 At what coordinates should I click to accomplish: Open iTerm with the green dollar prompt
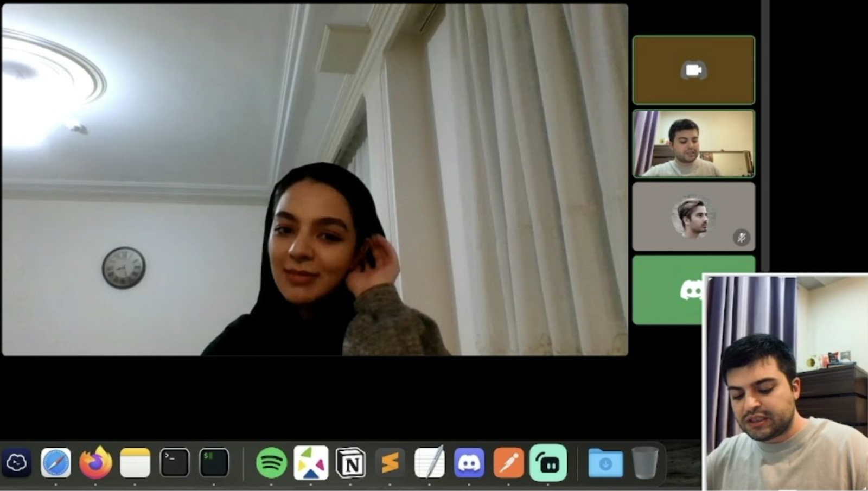click(214, 463)
